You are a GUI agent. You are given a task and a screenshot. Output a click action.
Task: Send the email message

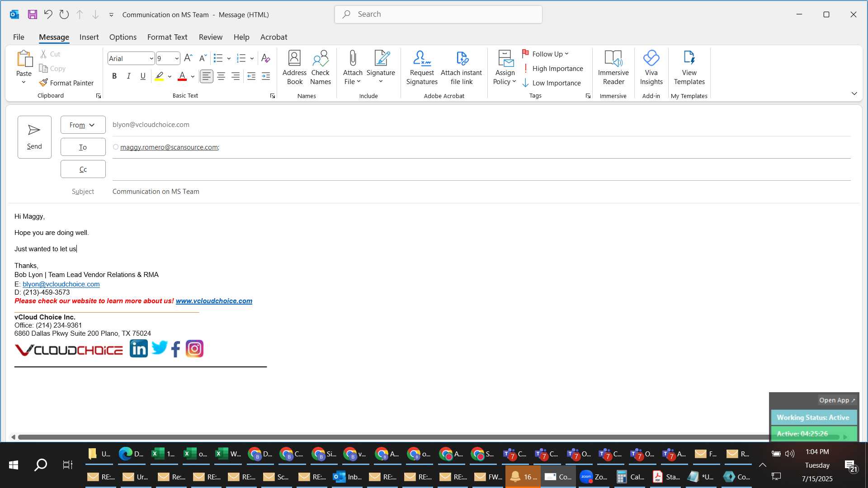(x=34, y=137)
